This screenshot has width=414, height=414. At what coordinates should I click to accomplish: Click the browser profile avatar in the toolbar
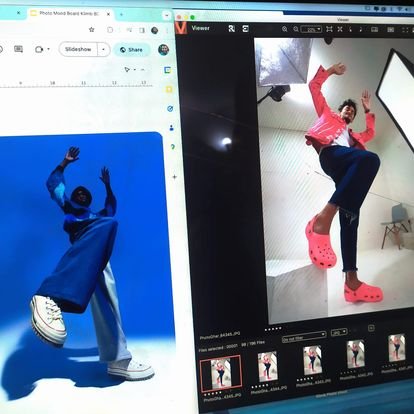point(155,30)
